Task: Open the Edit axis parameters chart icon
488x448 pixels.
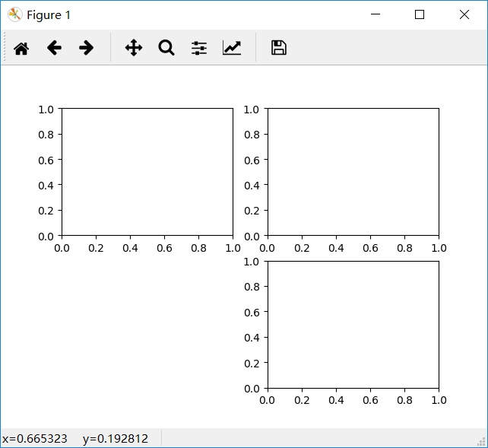Action: (232, 48)
